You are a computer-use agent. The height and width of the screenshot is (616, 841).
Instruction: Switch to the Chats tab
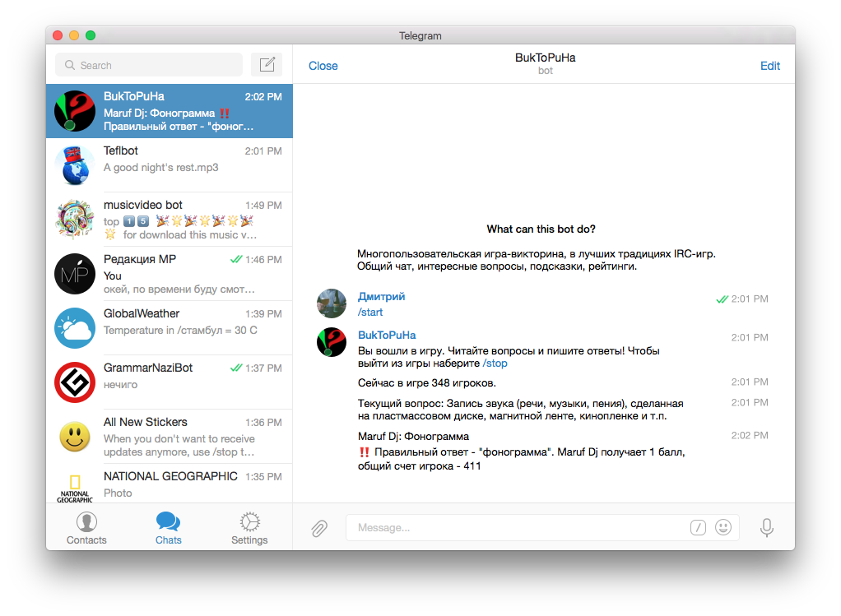(169, 528)
